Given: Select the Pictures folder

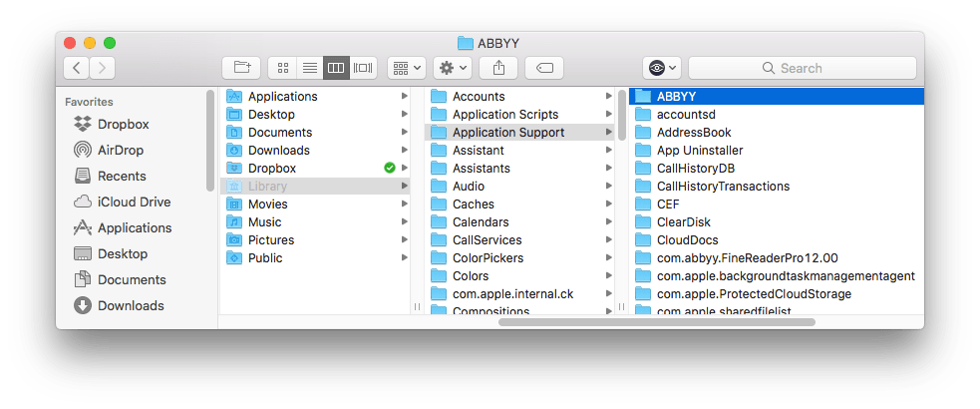Looking at the screenshot, I should 316,240.
